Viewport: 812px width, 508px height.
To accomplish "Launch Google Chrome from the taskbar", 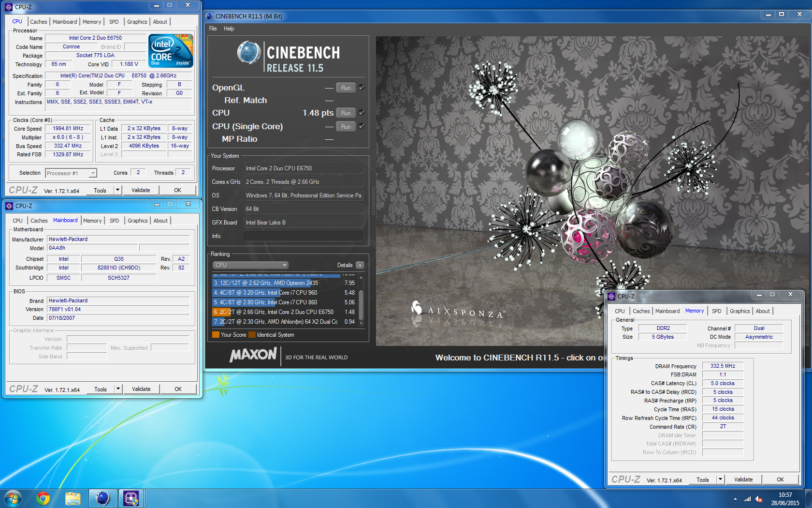I will (43, 498).
